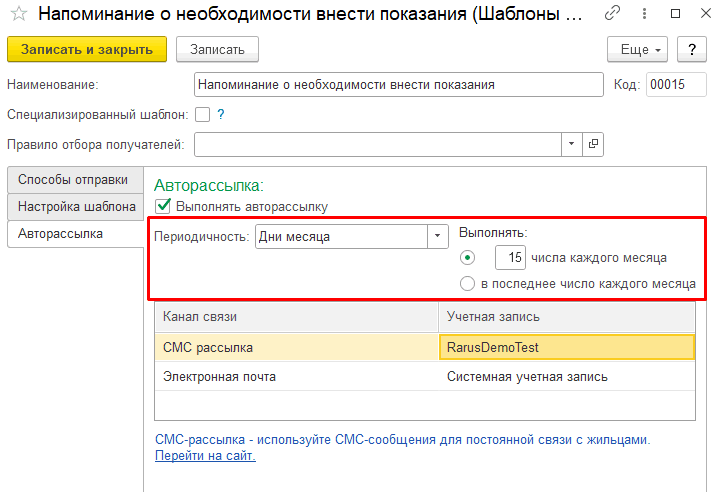Close the form with the X icon
This screenshot has height=492, width=722.
[705, 13]
